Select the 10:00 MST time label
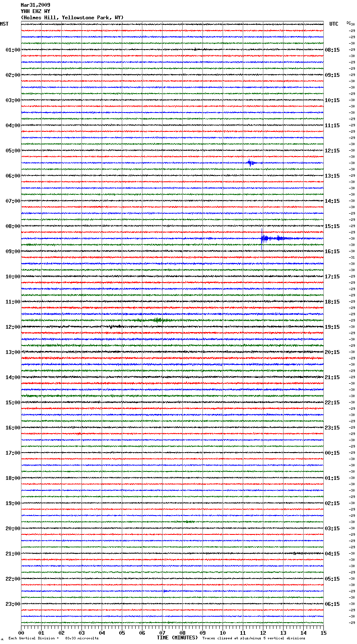The height and width of the screenshot is (644, 357). tap(13, 277)
